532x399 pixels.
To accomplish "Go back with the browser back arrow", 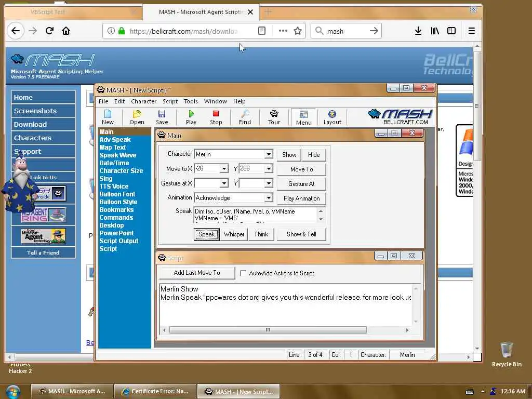I will 16,31.
